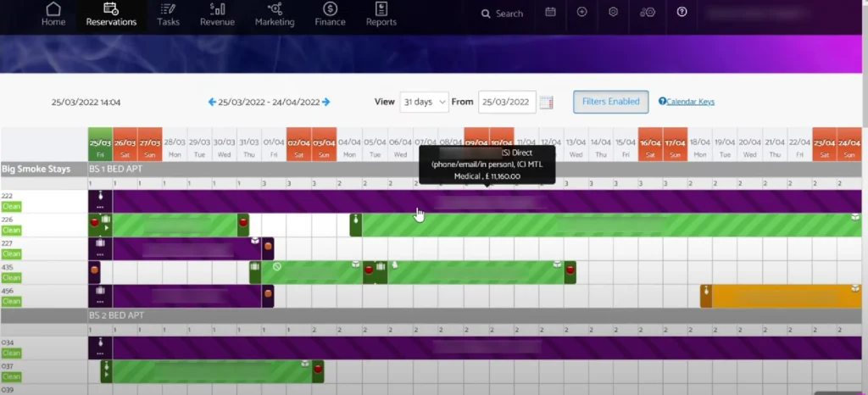The height and width of the screenshot is (395, 868).
Task: Open the Marketing section
Action: [274, 14]
